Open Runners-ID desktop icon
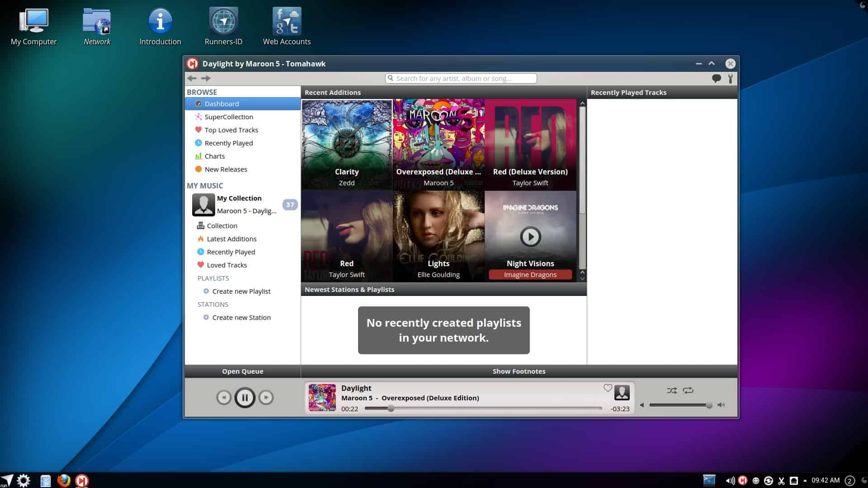 223,27
